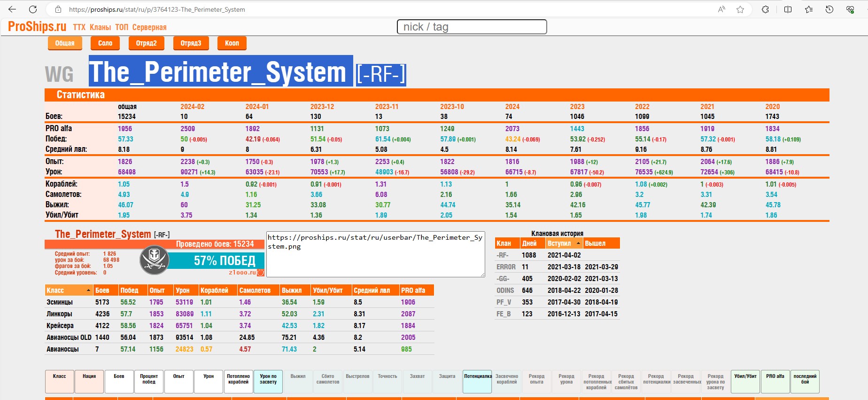The width and height of the screenshot is (868, 400).
Task: Sort class table by Урон header
Action: [186, 290]
